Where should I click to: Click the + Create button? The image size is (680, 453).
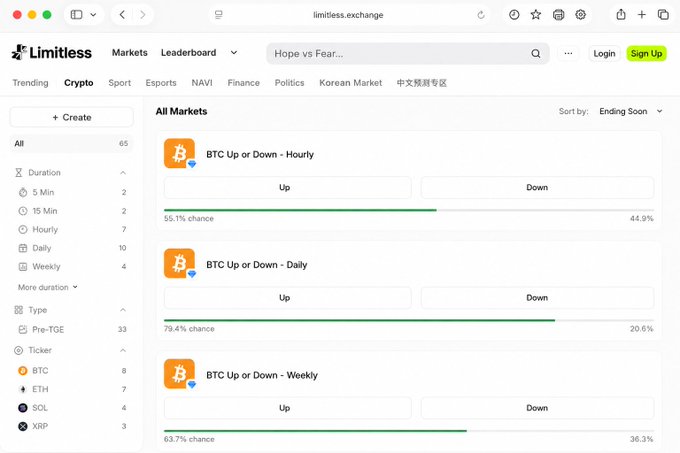pyautogui.click(x=72, y=117)
